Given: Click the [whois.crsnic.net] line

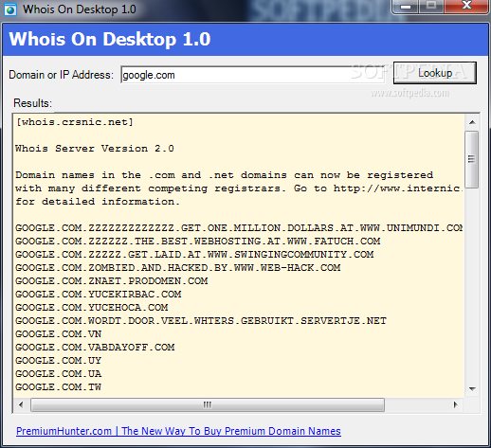Looking at the screenshot, I should (75, 122).
